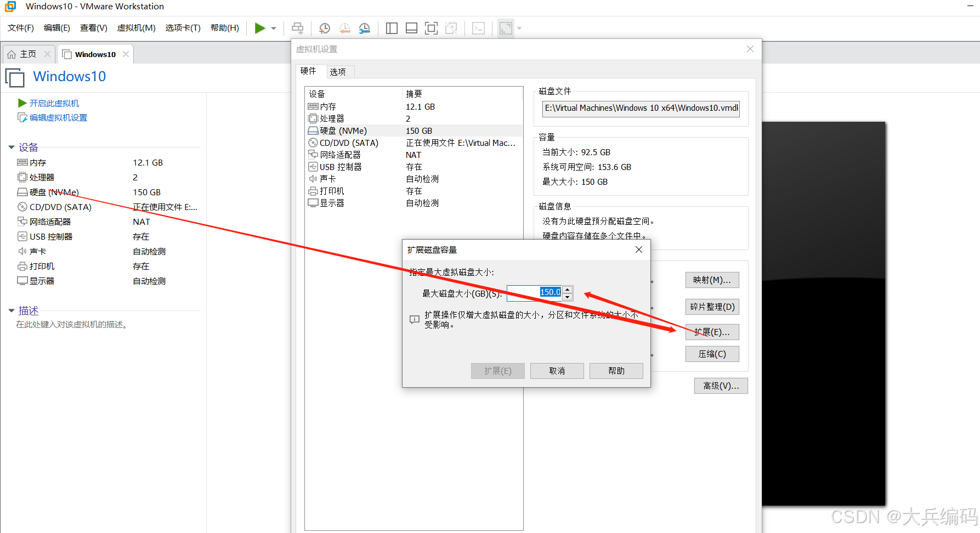Viewport: 980px width, 533px height.
Task: Close the Windows10 tab
Action: (x=126, y=54)
